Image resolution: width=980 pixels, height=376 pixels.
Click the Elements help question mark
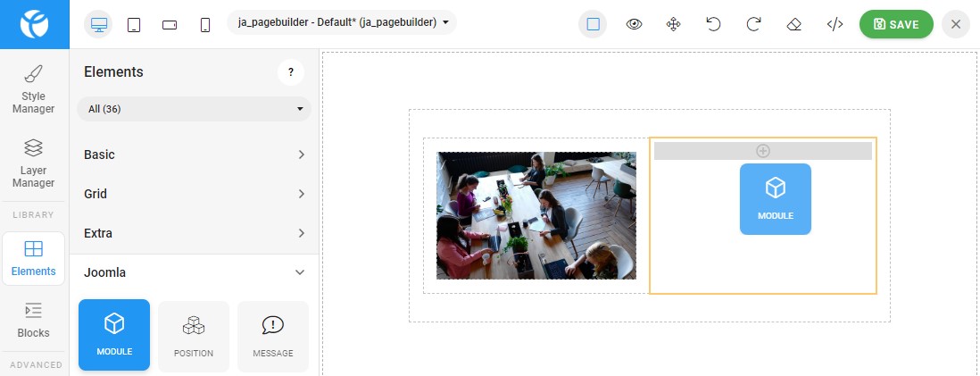pos(291,72)
